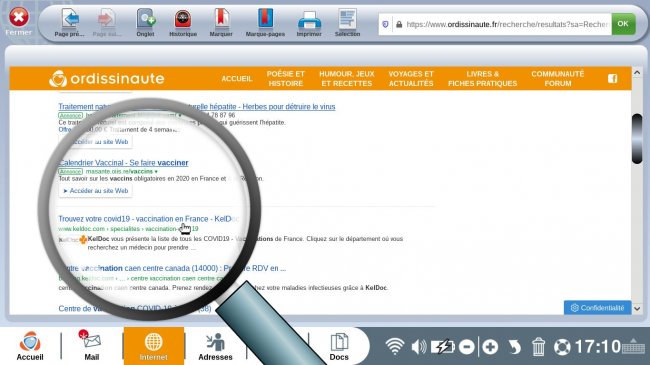Open Adresses in the bottom dock
The width and height of the screenshot is (650, 365).
point(215,346)
